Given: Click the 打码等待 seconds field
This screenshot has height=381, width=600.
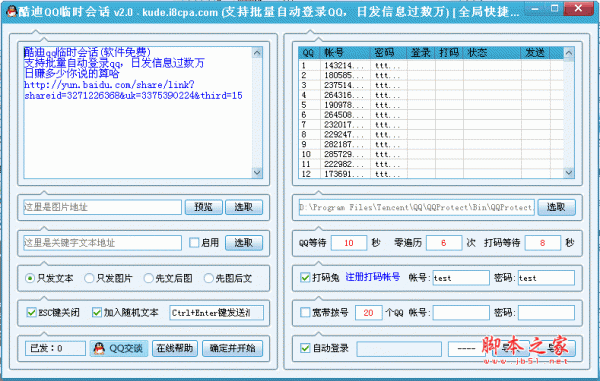Looking at the screenshot, I should tap(543, 243).
